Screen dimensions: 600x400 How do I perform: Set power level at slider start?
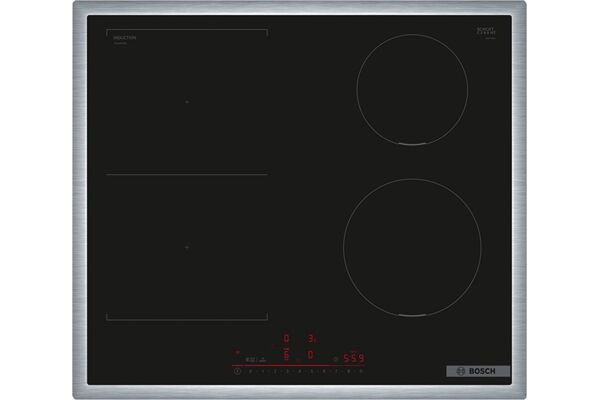click(249, 371)
